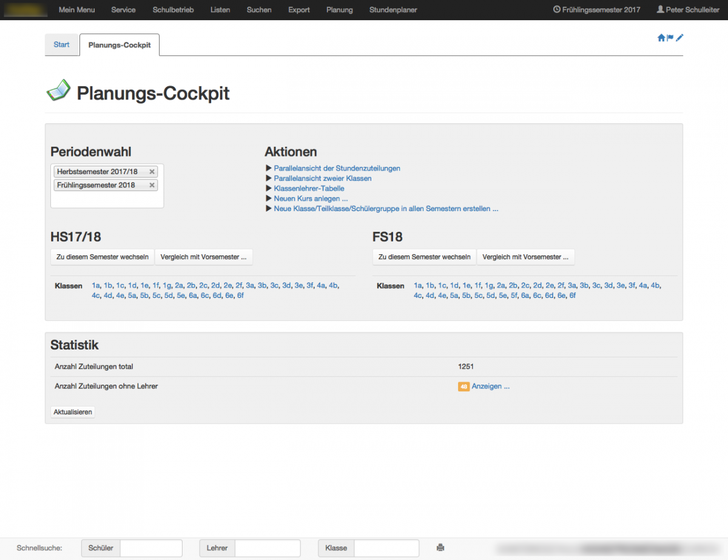The image size is (728, 560).
Task: Open Peter Schulleiter user menu
Action: click(688, 10)
